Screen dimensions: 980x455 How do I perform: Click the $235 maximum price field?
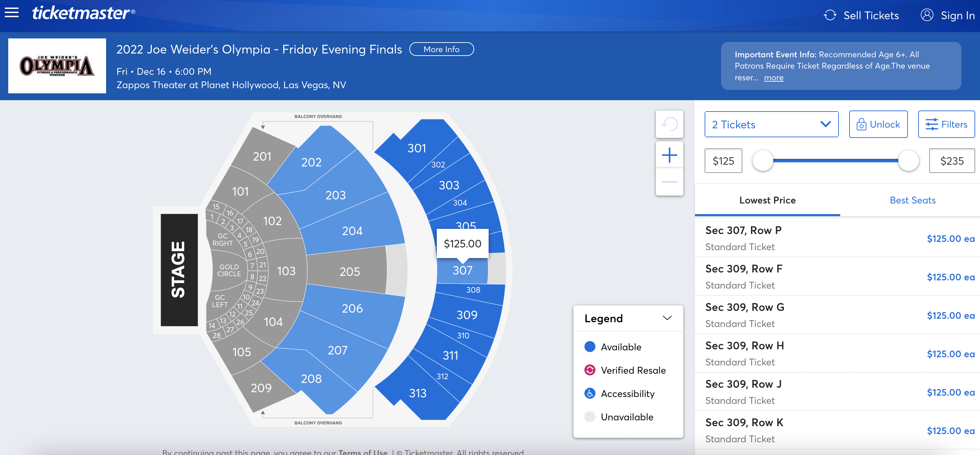[951, 160]
